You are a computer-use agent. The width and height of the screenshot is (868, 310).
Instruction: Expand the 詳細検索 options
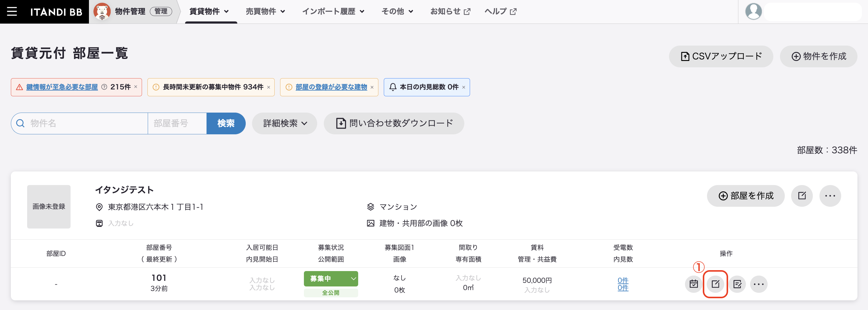pos(285,123)
